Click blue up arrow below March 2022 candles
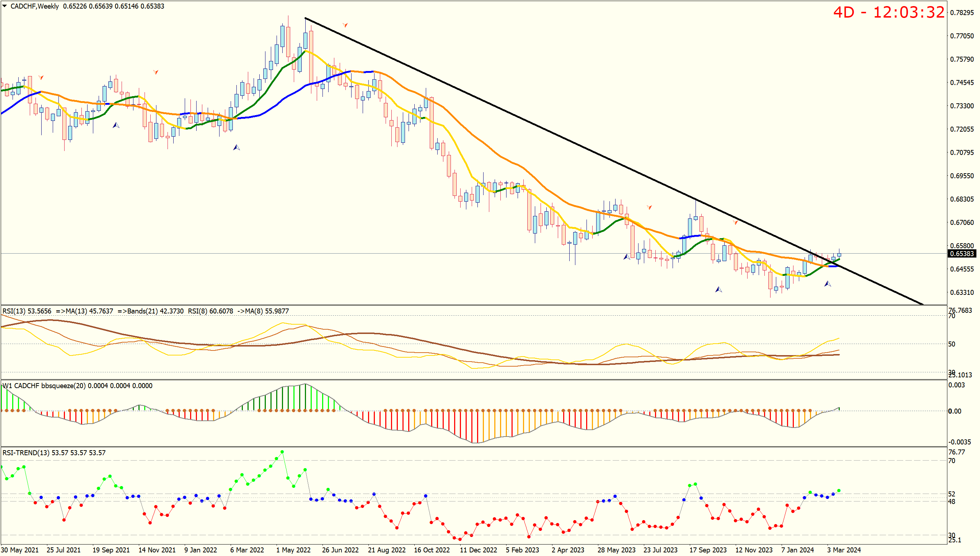This screenshot has width=980, height=556. coord(236,147)
